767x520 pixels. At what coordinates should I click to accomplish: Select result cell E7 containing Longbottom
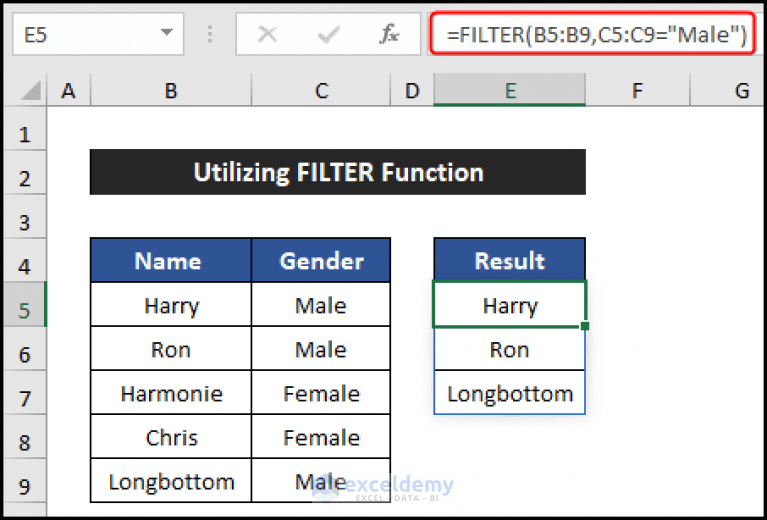pos(510,392)
